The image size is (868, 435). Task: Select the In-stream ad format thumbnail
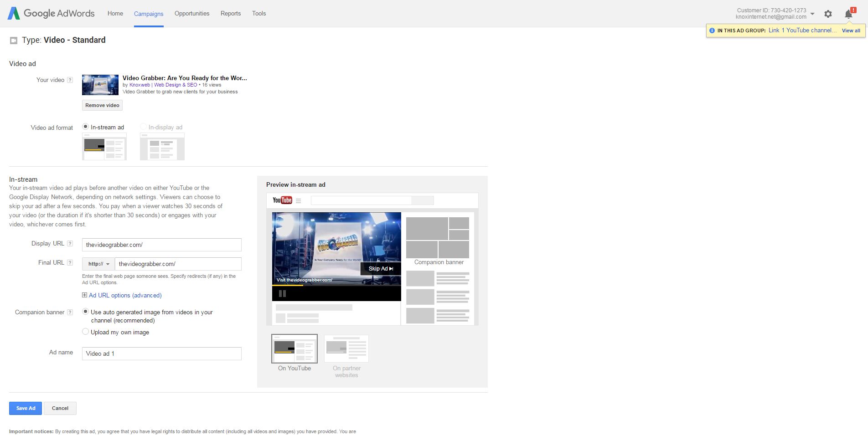pos(104,147)
